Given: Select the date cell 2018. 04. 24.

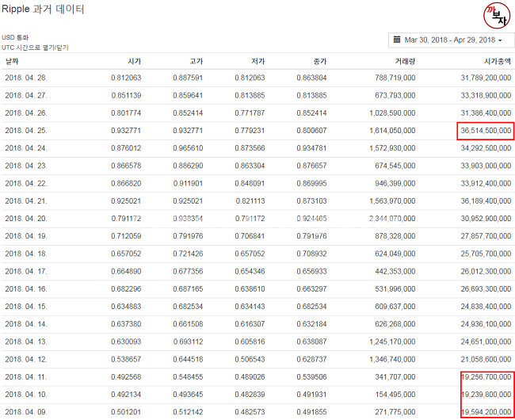Looking at the screenshot, I should click(26, 148).
